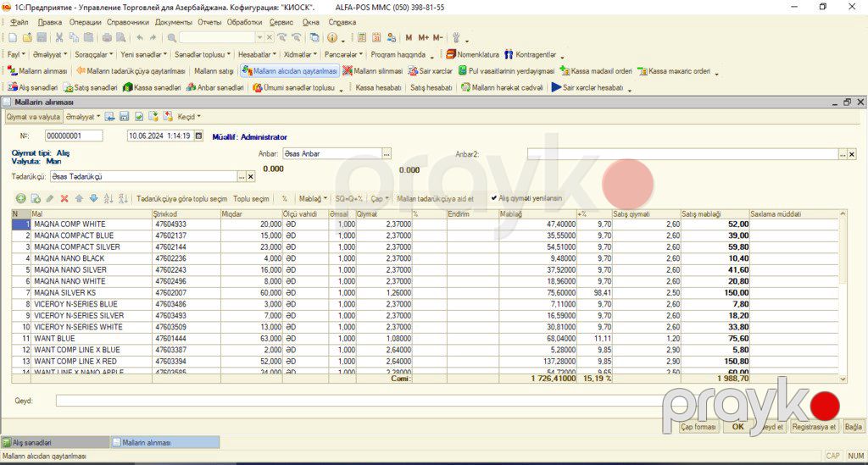Open the Правка menu

pyautogui.click(x=50, y=22)
